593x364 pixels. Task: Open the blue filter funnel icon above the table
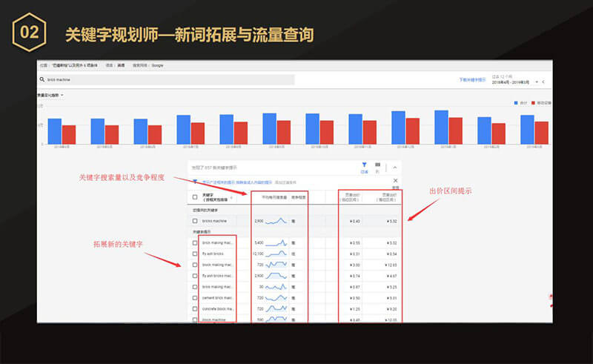click(x=364, y=165)
